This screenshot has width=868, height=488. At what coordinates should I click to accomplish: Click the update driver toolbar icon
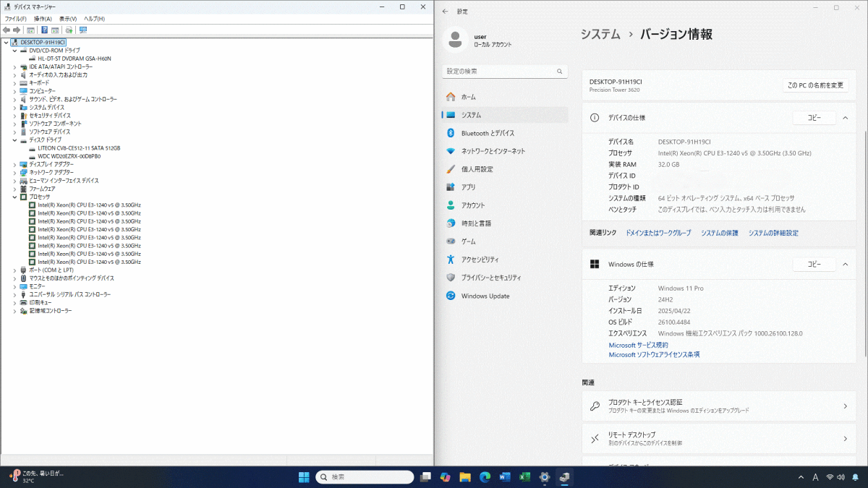pyautogui.click(x=69, y=30)
